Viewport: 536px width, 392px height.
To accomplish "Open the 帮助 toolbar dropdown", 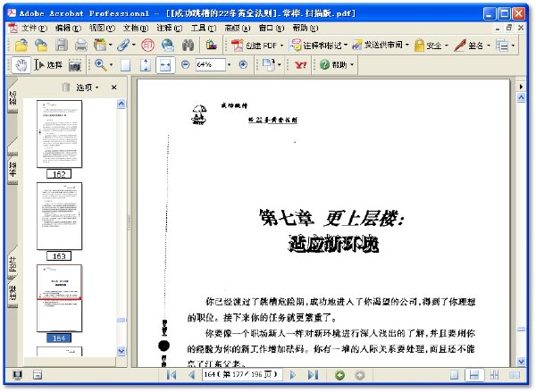I will (x=337, y=64).
